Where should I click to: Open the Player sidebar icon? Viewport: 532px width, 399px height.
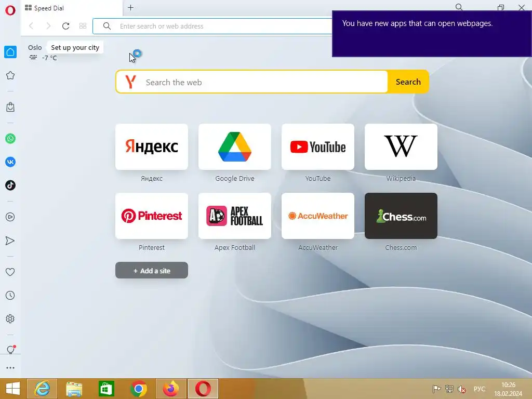tap(10, 217)
